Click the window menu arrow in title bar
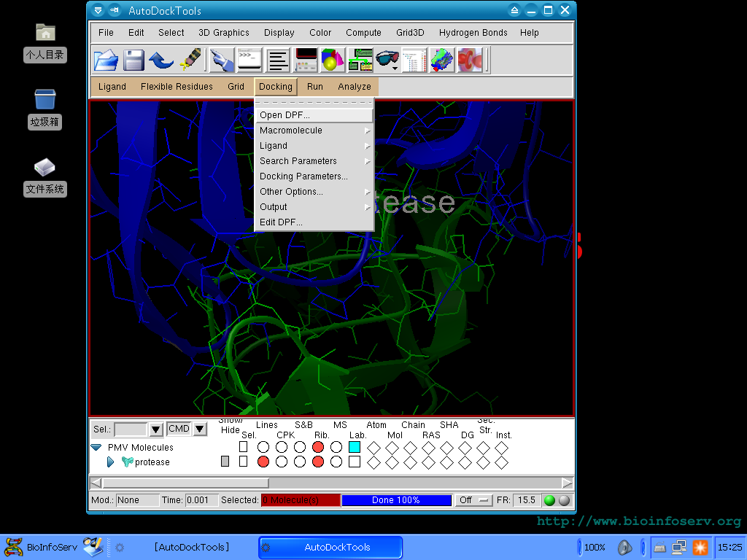The height and width of the screenshot is (560, 747). (x=98, y=10)
